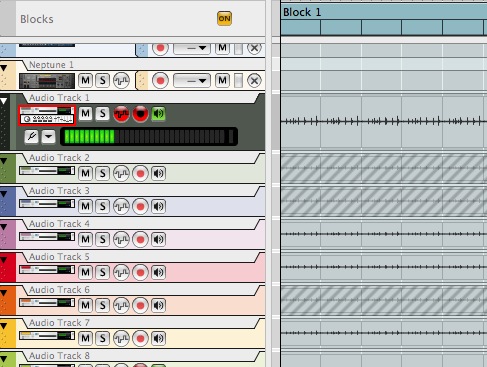This screenshot has width=487, height=367.
Task: Enable monitoring speaker on Audio Track 5
Action: (158, 272)
